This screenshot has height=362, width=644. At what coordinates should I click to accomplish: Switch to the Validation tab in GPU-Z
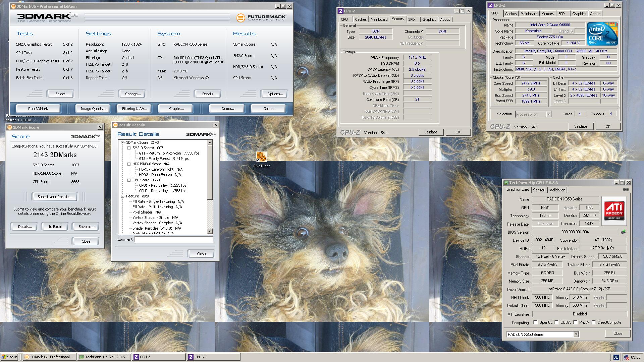pos(557,190)
